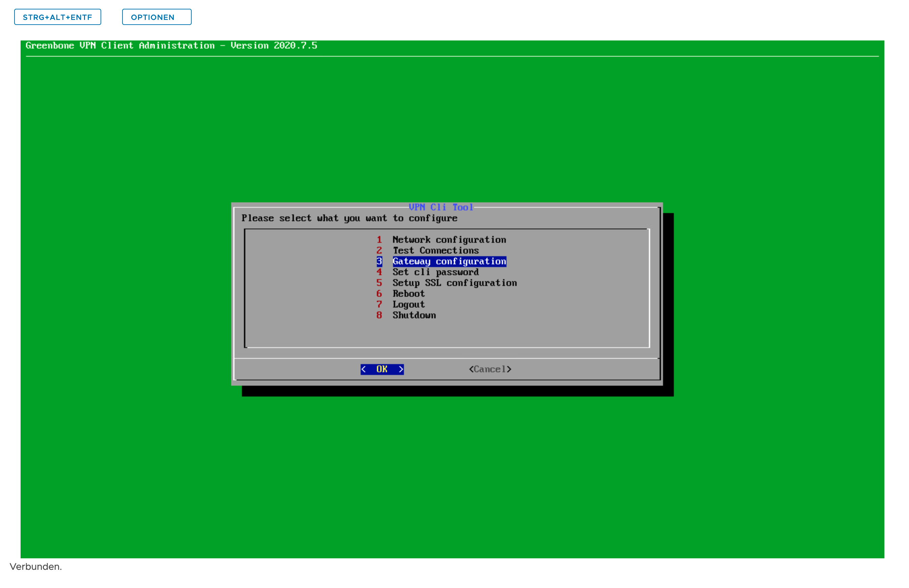Select Set cli password entry
This screenshot has width=909, height=588.
pos(428,272)
